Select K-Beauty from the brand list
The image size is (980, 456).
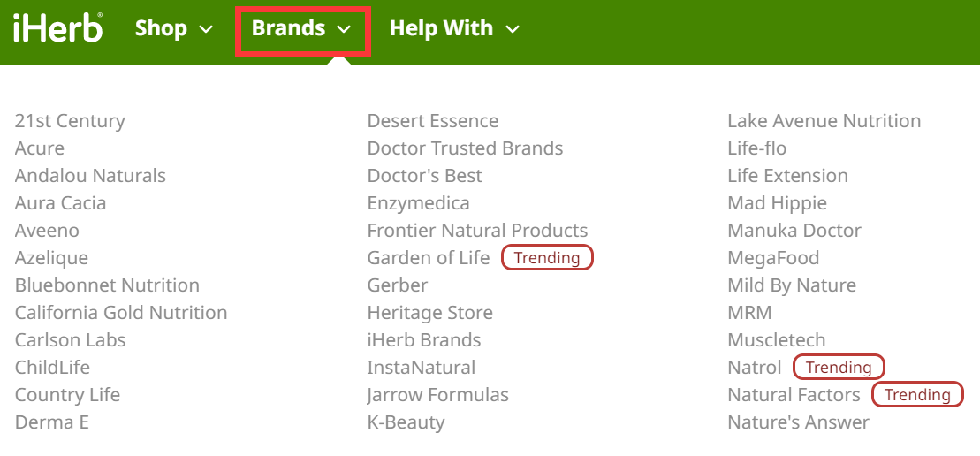[x=406, y=422]
